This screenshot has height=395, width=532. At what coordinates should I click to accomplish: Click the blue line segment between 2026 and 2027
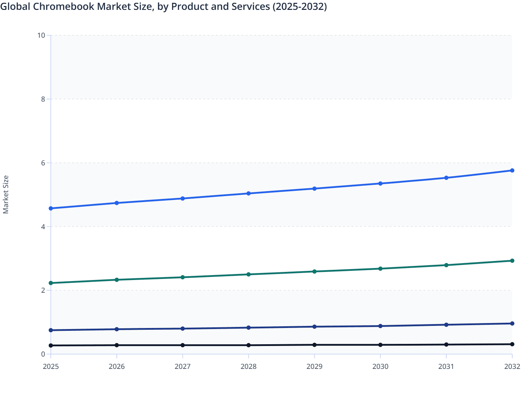[x=149, y=200]
